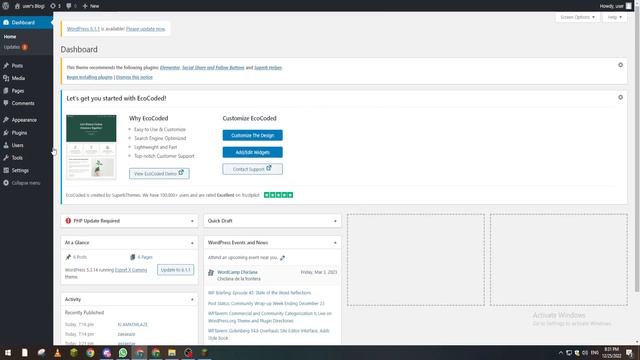Go to Home submenu under Dashboard

click(x=10, y=37)
